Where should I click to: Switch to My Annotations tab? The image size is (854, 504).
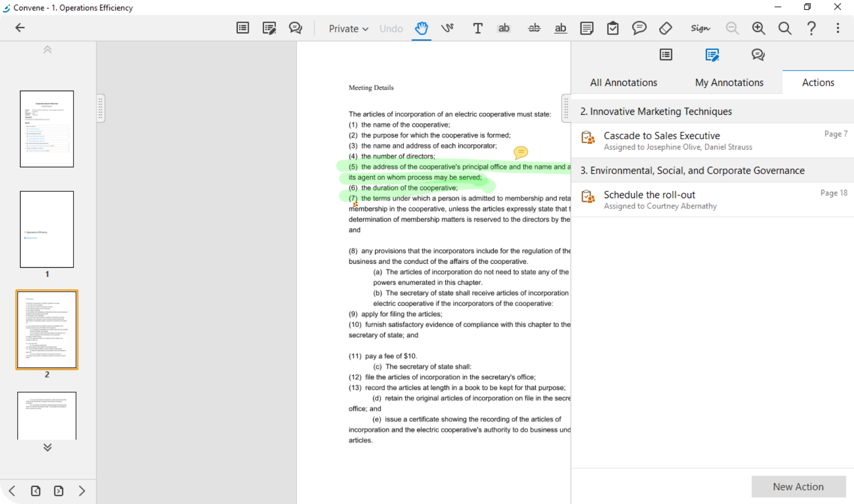(729, 82)
